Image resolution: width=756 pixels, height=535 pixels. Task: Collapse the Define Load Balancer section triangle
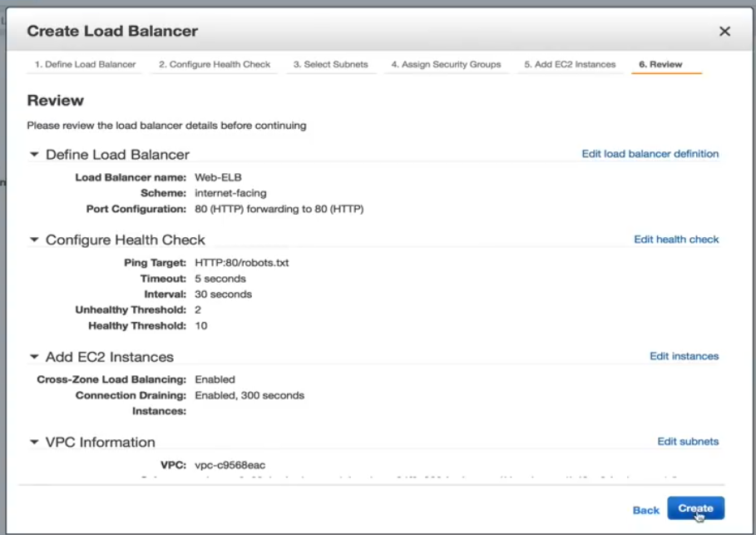click(34, 155)
